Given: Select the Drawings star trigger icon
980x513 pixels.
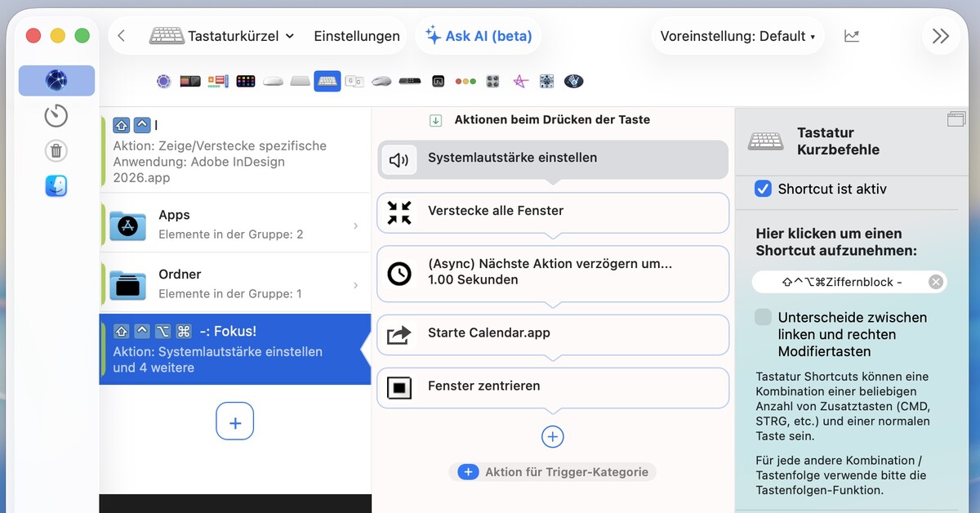Looking at the screenshot, I should 519,81.
